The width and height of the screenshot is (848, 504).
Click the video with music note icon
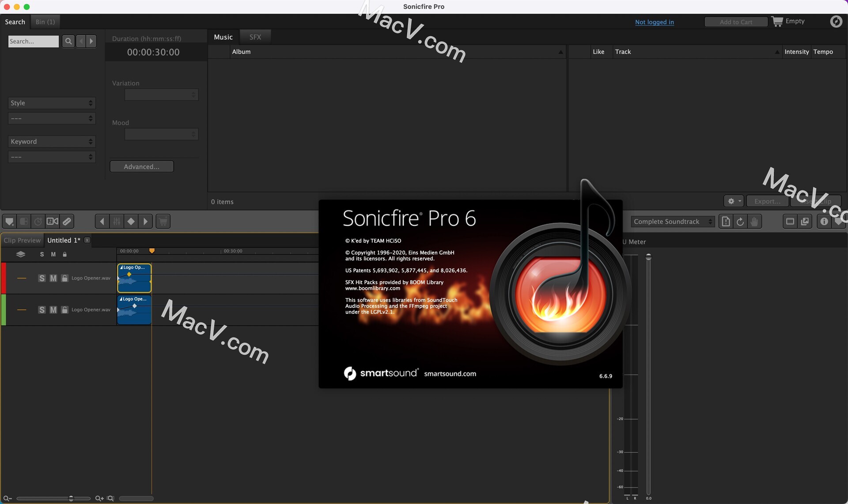53,221
